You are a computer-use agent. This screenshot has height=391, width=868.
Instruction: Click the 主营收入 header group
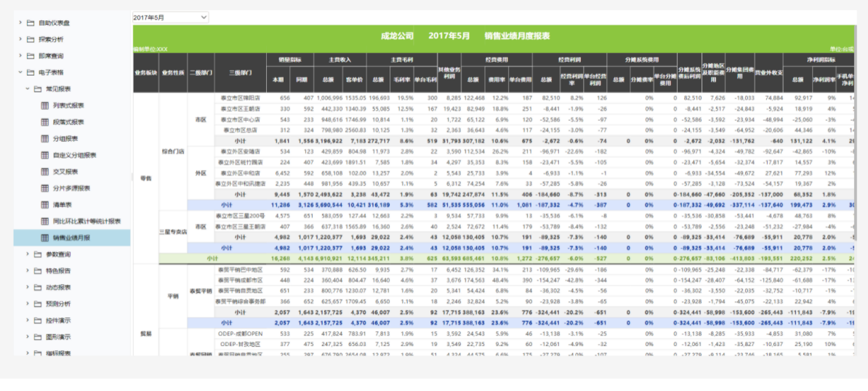point(340,60)
